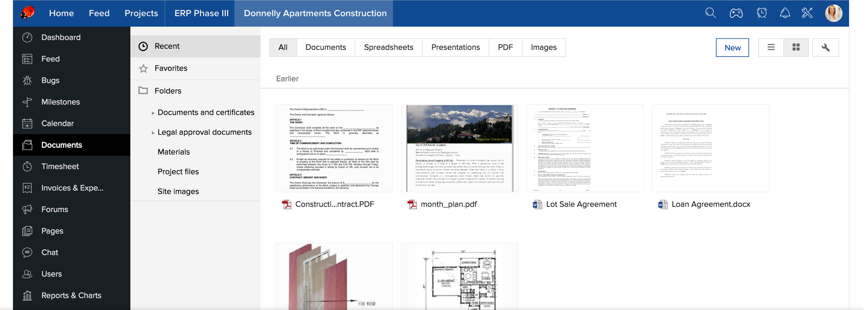Open Projects in top navigation

[141, 13]
